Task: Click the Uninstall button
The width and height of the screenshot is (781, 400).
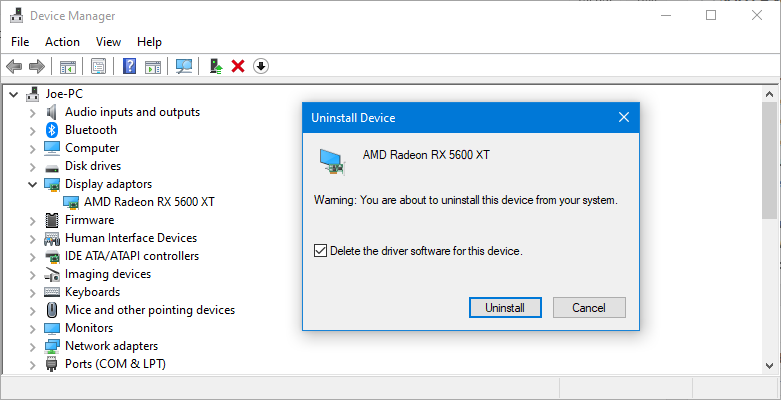Action: coord(504,307)
